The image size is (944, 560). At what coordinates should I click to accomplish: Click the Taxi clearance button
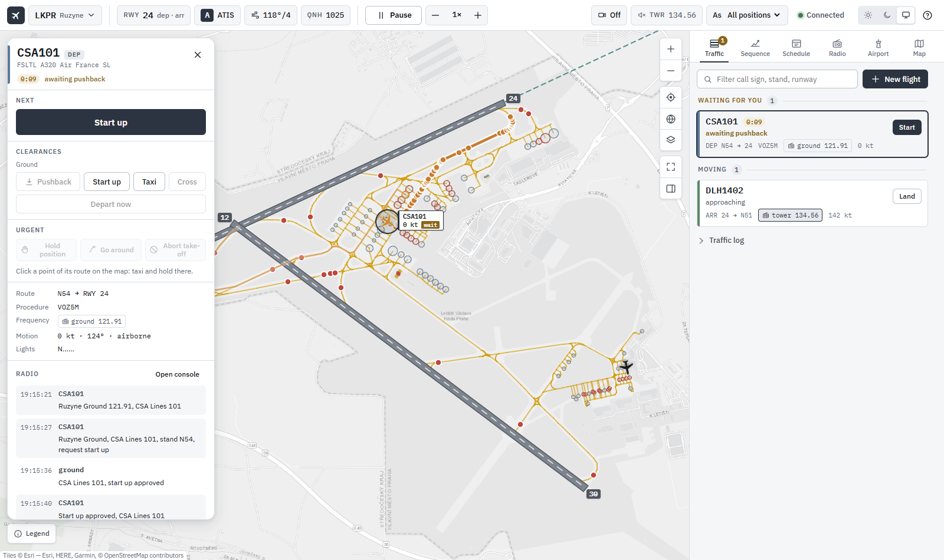(149, 182)
